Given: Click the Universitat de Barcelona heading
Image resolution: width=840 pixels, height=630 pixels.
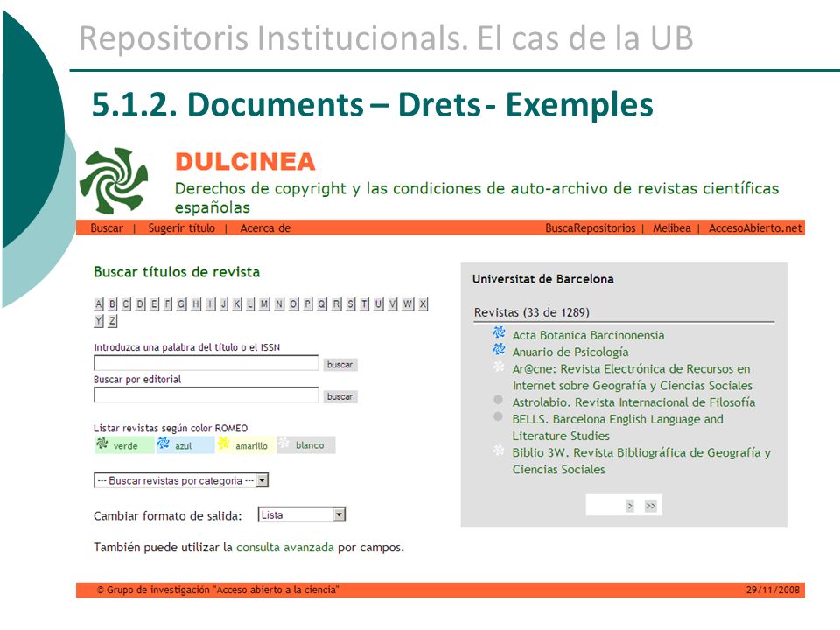Looking at the screenshot, I should click(x=543, y=279).
